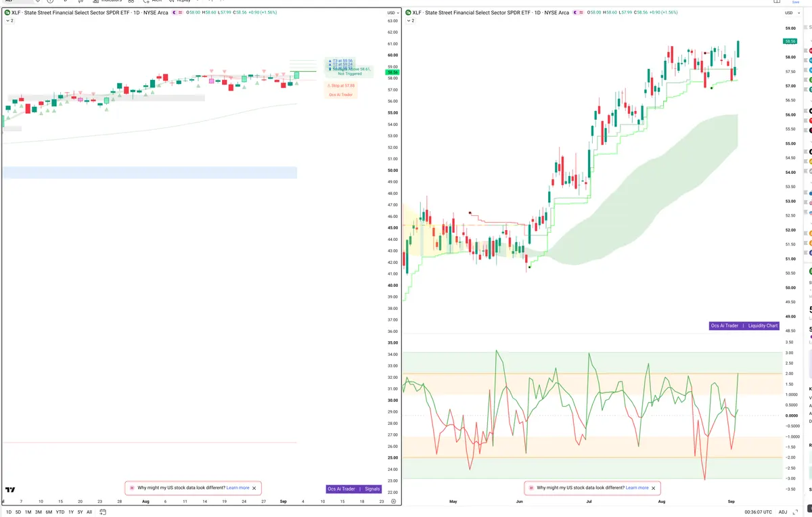This screenshot has height=517, width=812.
Task: Click the 'Jul' label on right time axis
Action: coord(589,501)
